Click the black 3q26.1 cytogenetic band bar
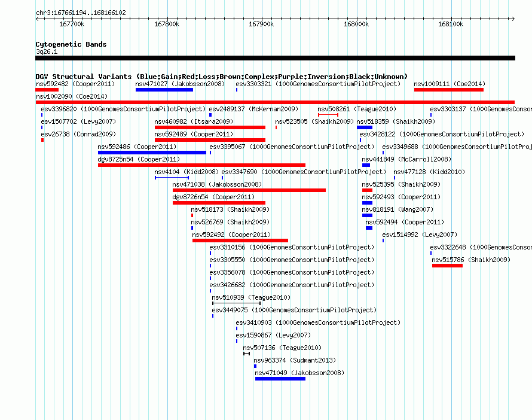Viewport: 532px width, 420px height. pyautogui.click(x=275, y=58)
